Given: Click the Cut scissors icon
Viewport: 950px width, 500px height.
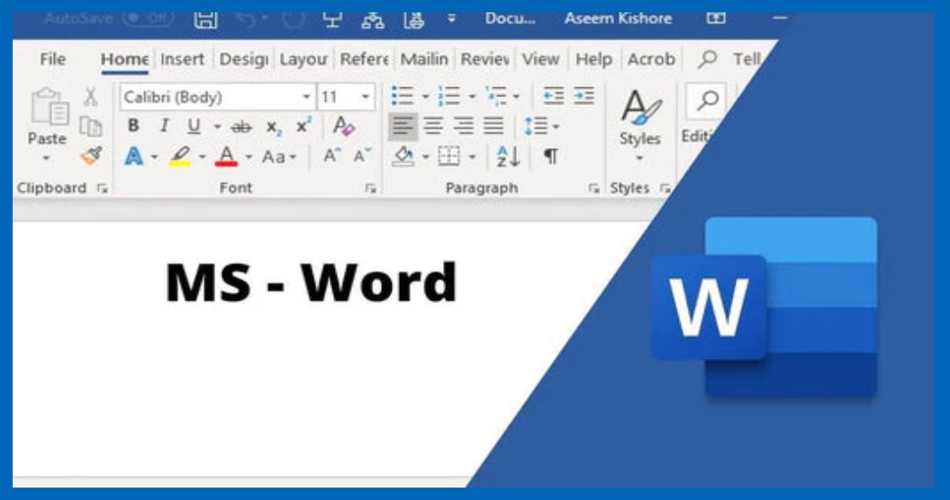Looking at the screenshot, I should tap(91, 96).
